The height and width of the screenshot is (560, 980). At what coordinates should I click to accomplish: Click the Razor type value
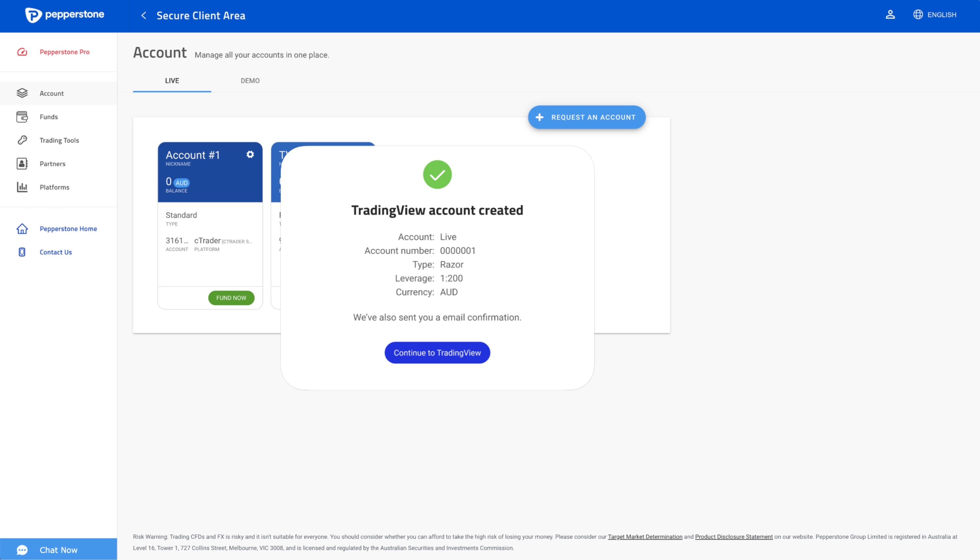pos(451,265)
